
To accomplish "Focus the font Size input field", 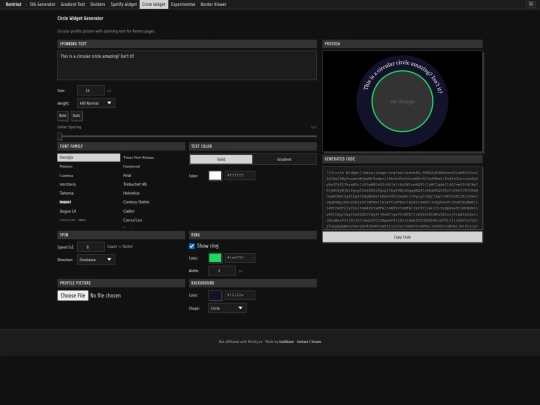I will coord(91,91).
